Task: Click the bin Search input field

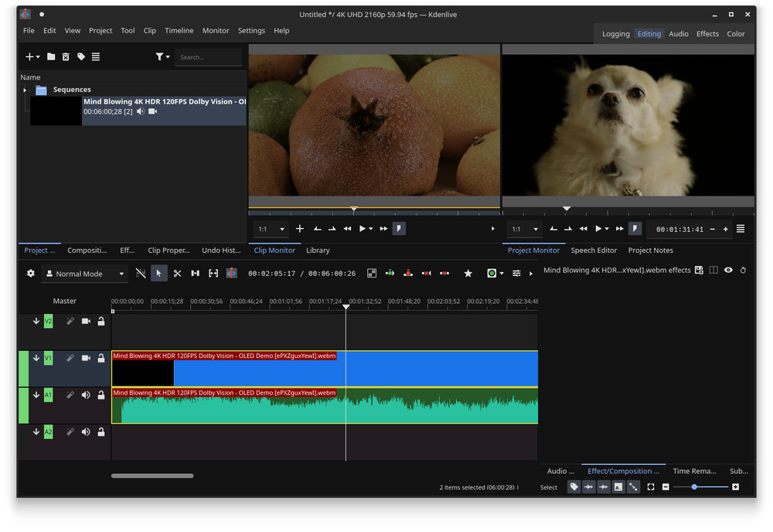Action: pyautogui.click(x=209, y=57)
